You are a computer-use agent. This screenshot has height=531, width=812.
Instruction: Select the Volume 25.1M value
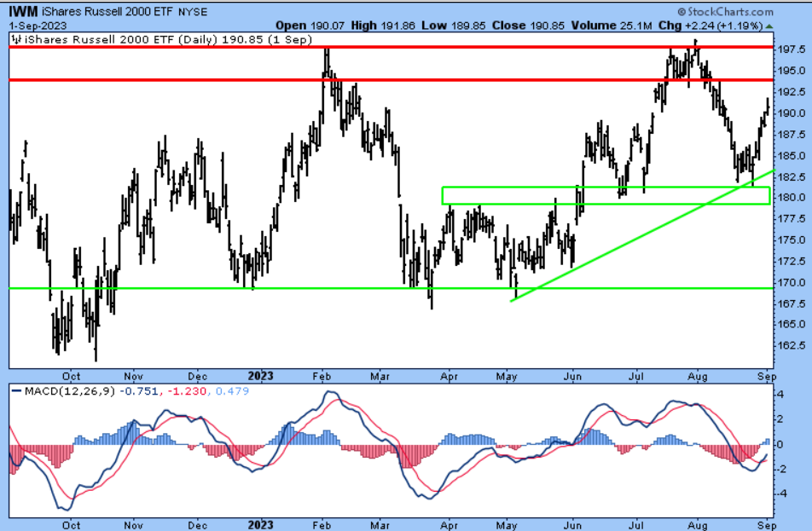tap(612, 26)
